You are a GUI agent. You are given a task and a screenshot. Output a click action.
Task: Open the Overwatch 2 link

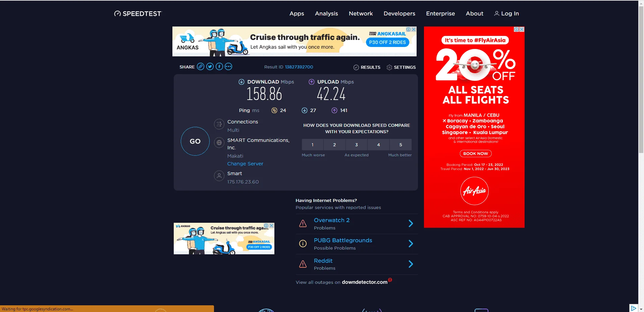(332, 220)
